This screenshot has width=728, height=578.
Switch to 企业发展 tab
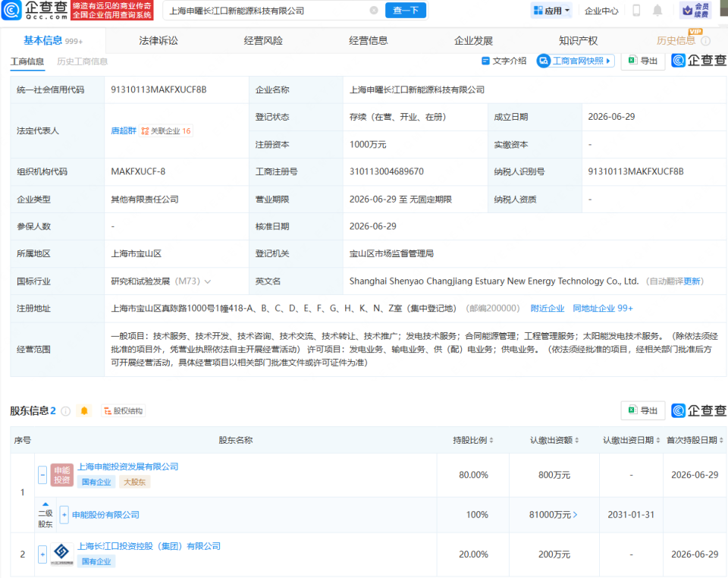[x=473, y=41]
